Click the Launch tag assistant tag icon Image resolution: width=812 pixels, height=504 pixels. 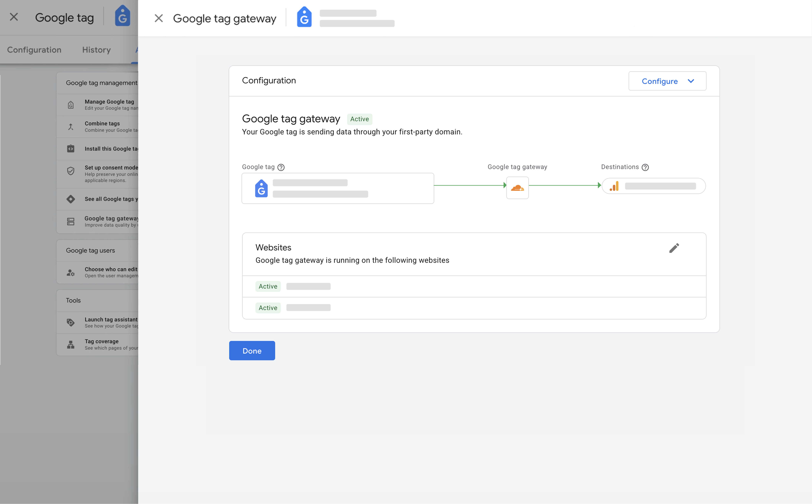(71, 322)
